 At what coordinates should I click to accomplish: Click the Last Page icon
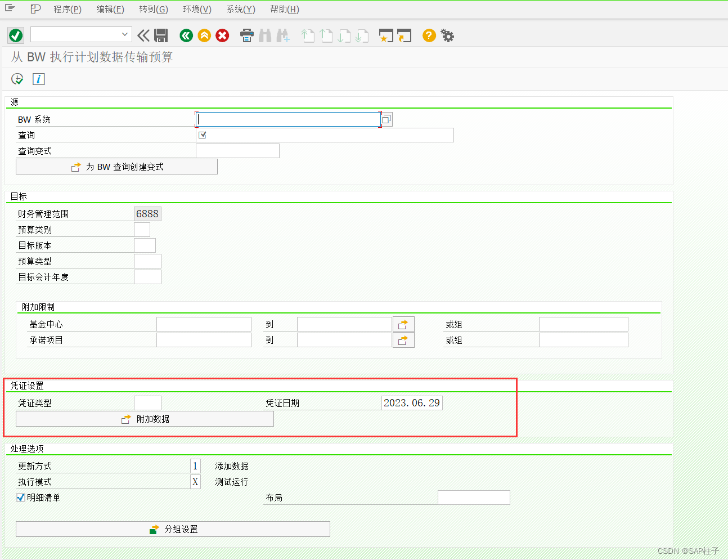362,36
